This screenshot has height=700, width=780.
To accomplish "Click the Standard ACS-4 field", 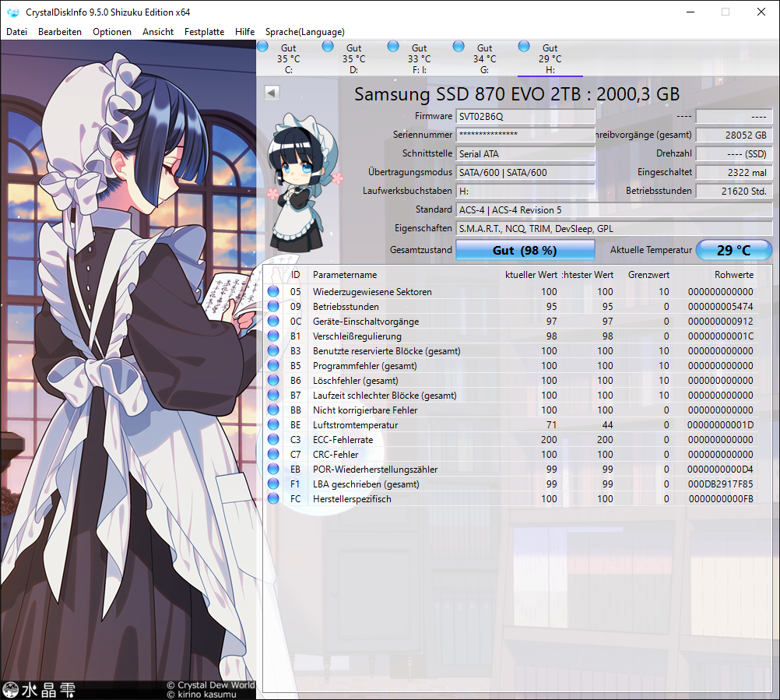I will (614, 210).
